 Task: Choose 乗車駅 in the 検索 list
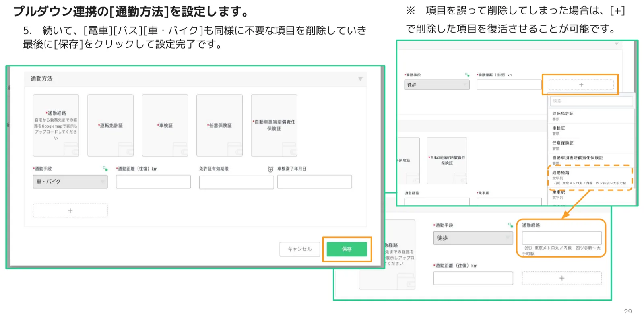coord(591,195)
